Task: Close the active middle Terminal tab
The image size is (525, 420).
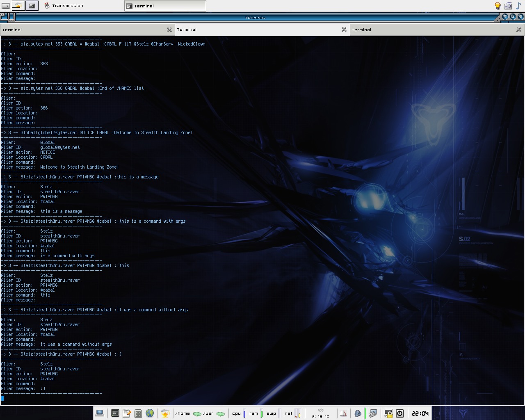Action: point(344,30)
